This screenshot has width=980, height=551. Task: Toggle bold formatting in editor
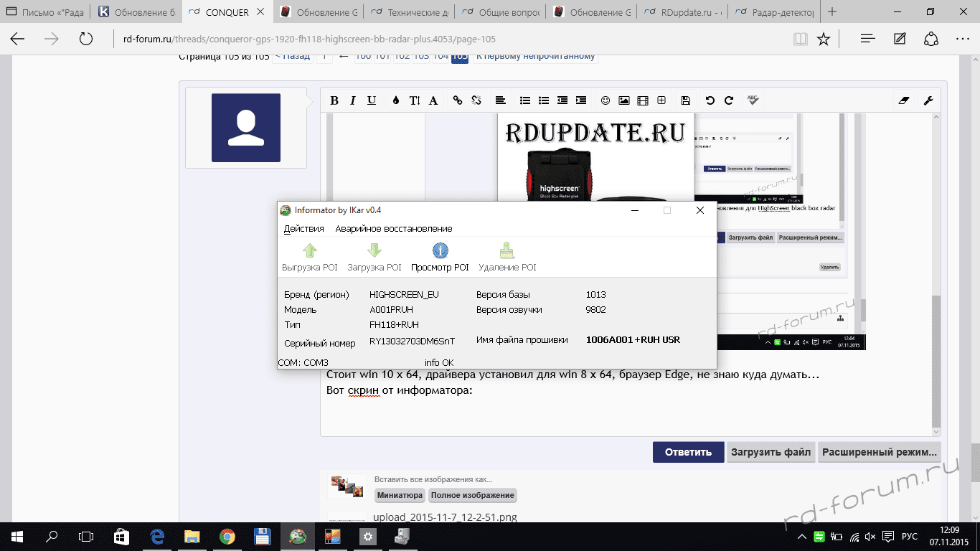[x=334, y=100]
